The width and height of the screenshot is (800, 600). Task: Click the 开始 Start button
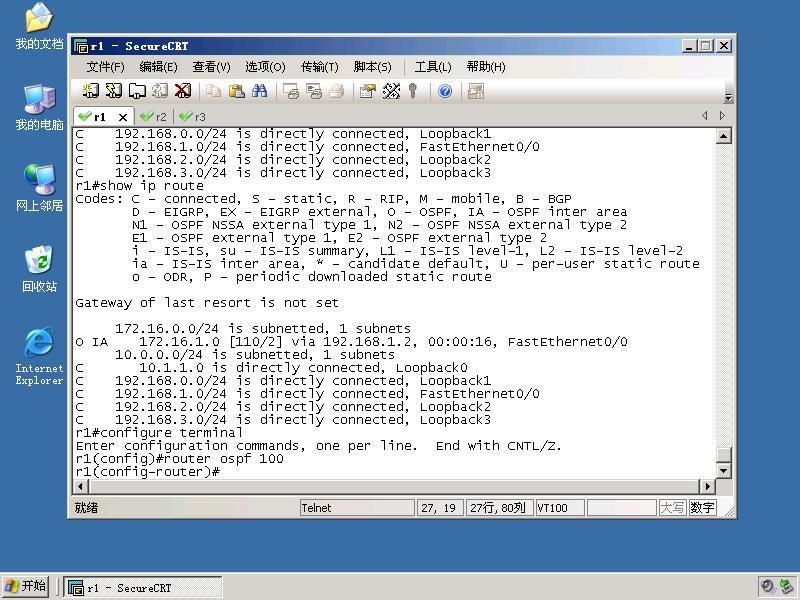(25, 586)
